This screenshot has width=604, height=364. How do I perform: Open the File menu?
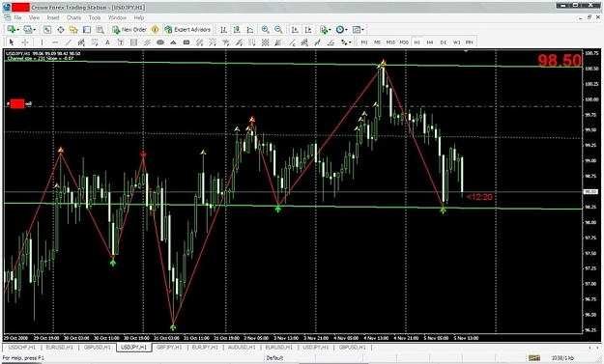[x=17, y=17]
